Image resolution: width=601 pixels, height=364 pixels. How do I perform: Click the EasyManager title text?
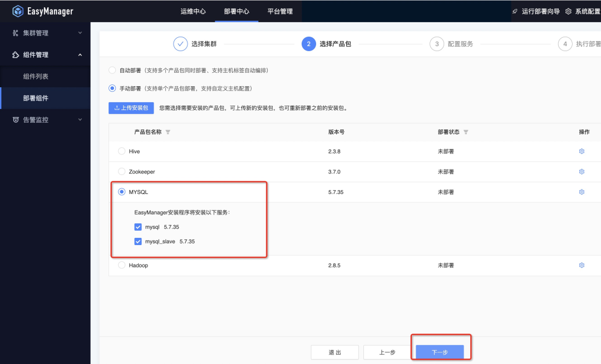point(50,12)
